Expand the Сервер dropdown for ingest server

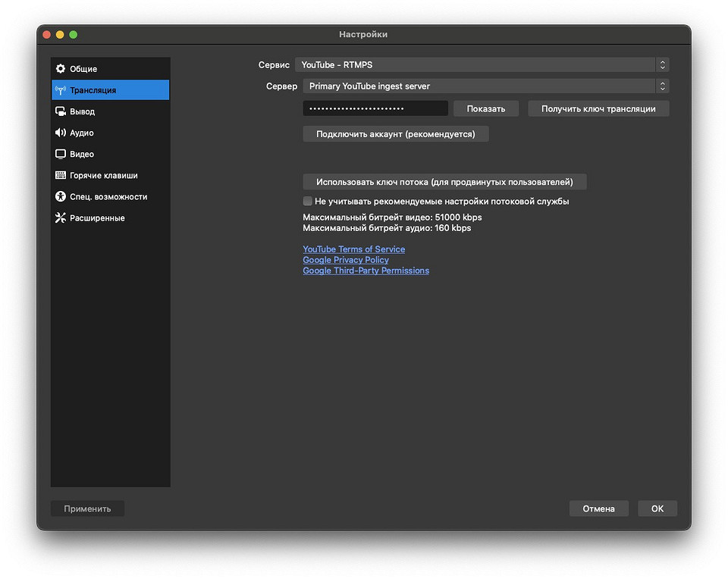(485, 86)
